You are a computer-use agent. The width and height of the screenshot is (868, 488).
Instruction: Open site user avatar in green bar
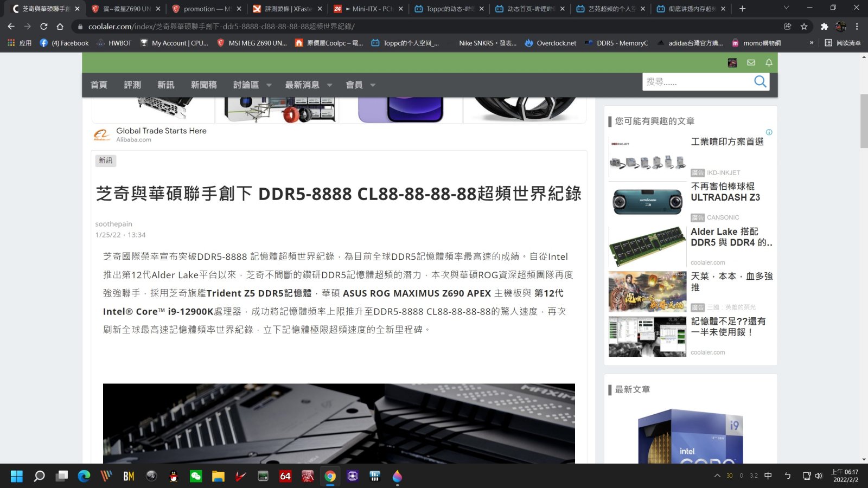(732, 63)
